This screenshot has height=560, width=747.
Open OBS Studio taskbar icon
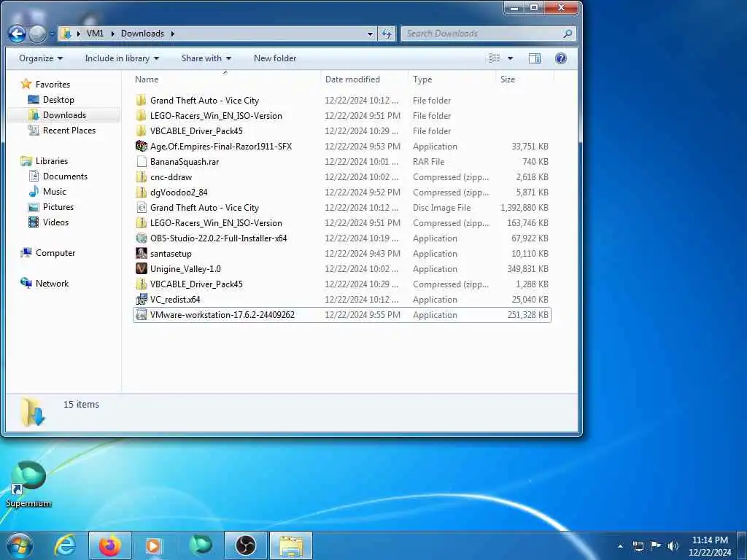coord(245,545)
